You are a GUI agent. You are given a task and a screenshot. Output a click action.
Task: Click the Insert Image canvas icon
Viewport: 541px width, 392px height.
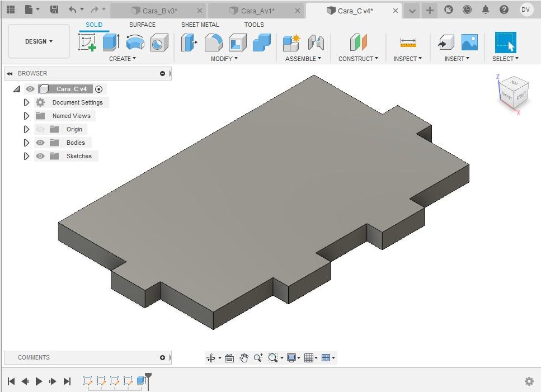click(469, 42)
